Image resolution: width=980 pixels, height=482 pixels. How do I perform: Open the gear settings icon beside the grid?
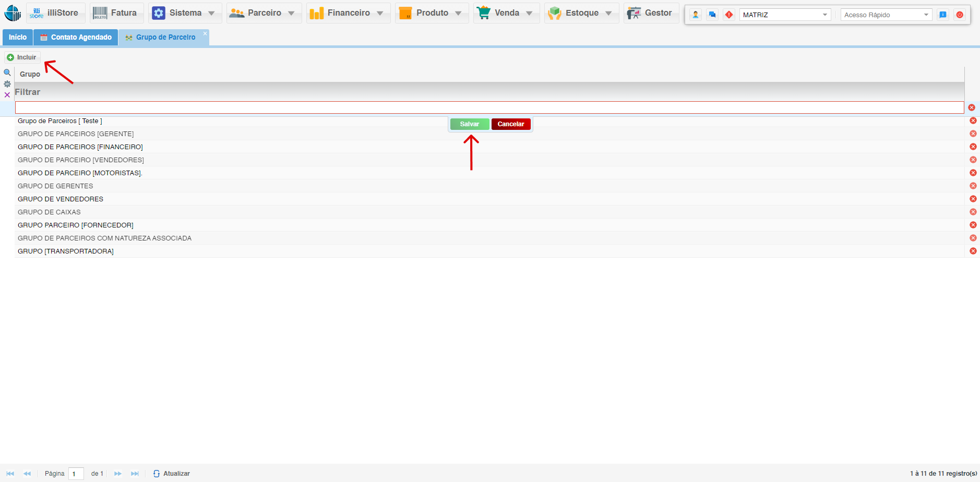pyautogui.click(x=7, y=84)
